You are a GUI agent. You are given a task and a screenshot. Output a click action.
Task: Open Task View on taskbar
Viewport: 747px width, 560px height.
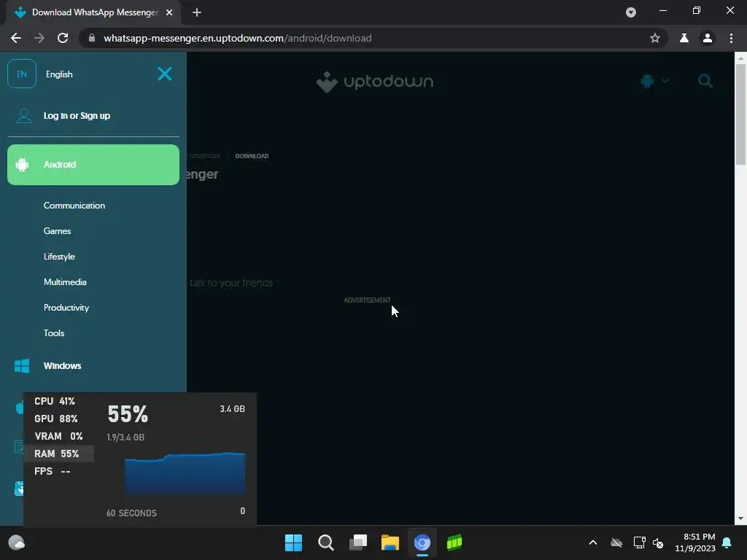point(358,542)
